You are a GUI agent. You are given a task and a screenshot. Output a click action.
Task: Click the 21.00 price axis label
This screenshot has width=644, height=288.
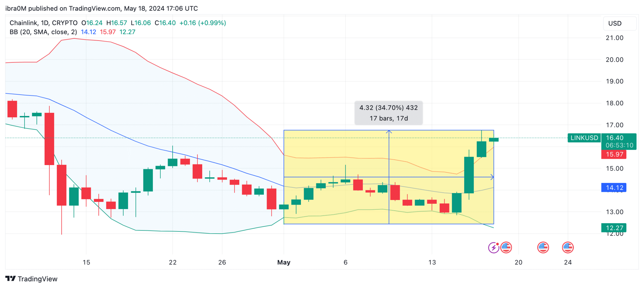coord(614,38)
